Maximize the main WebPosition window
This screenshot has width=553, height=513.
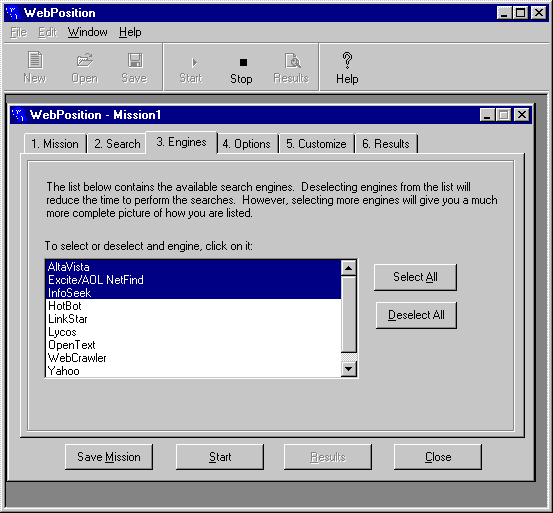[520, 13]
